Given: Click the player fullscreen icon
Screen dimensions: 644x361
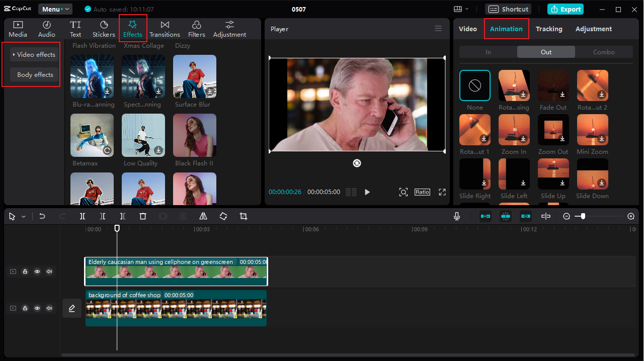Looking at the screenshot, I should click(442, 192).
